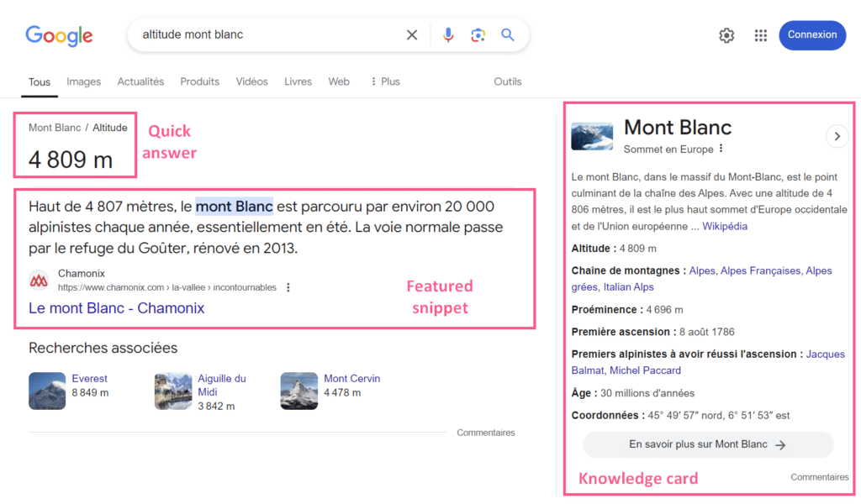Open settings gear icon

pyautogui.click(x=726, y=35)
